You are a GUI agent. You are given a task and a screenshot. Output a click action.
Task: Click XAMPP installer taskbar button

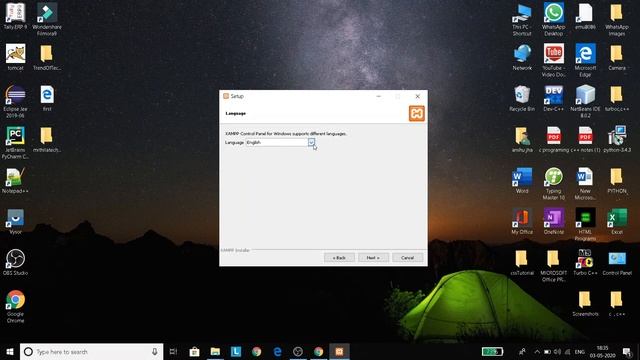[x=339, y=351]
